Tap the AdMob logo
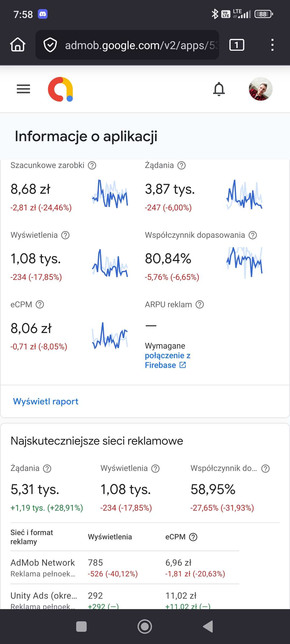Image resolution: width=290 pixels, height=644 pixels. click(x=60, y=89)
